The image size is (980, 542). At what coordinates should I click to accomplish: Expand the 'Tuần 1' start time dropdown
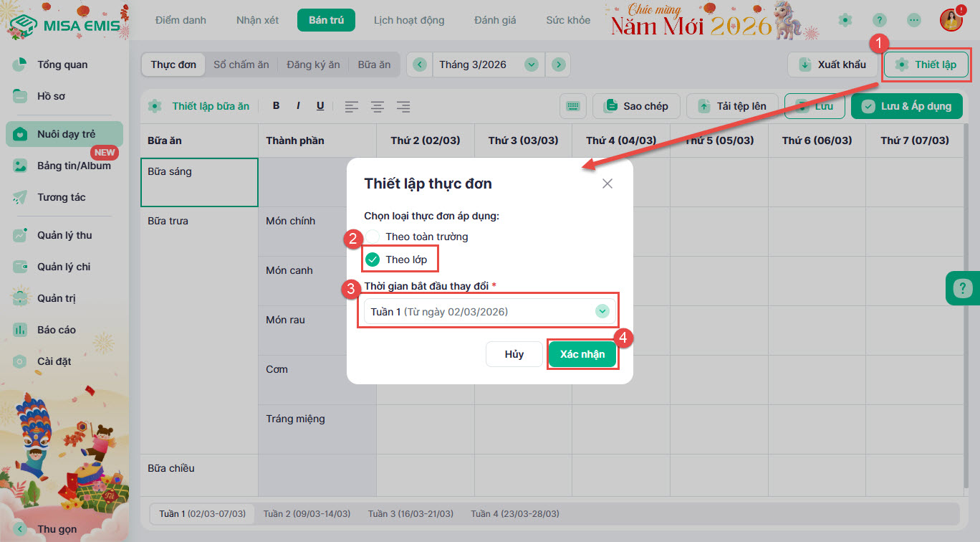point(602,312)
